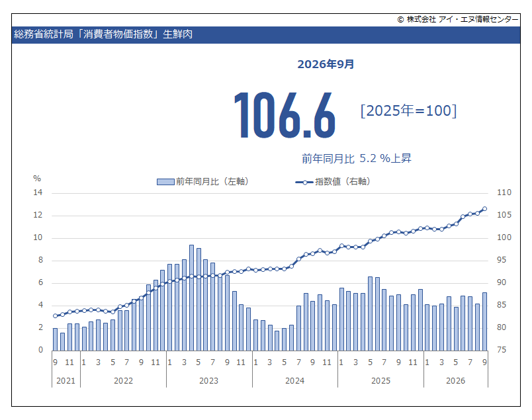532x420 pixels.
Task: Click the year label 2021
Action: [x=66, y=381]
